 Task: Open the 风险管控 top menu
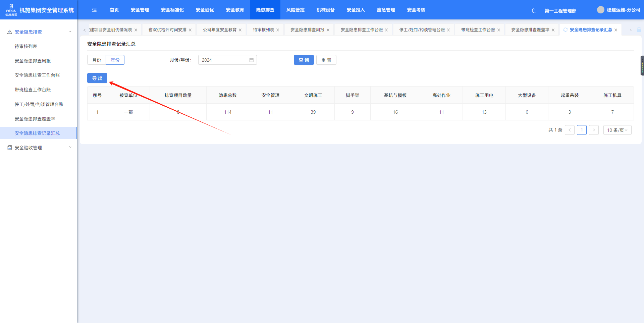(295, 10)
